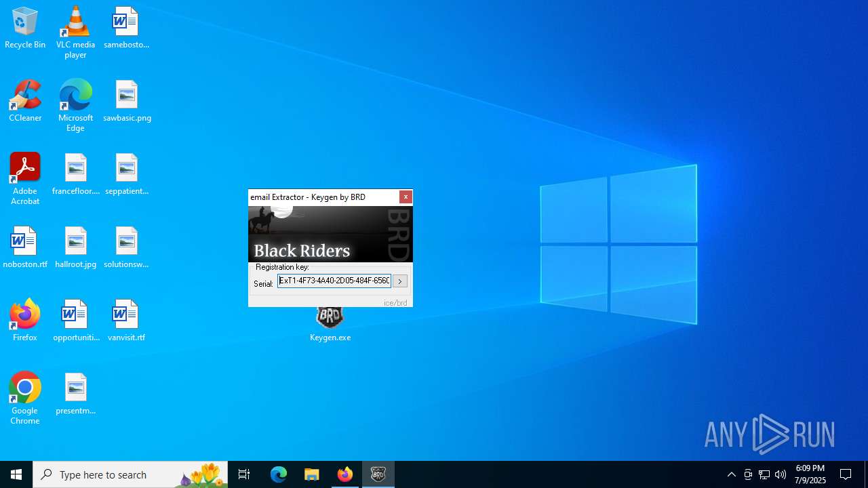Open File Explorer from taskbar
Screen dimensions: 868x488
[312, 474]
